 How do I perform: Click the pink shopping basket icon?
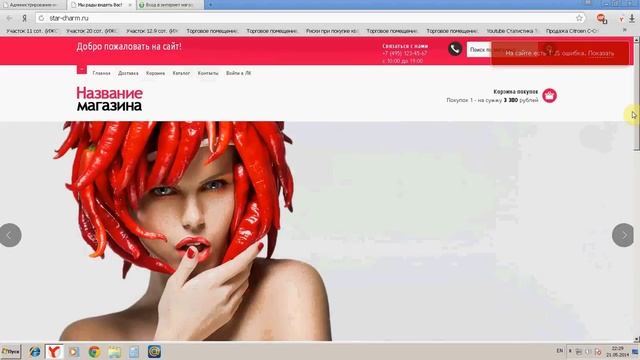click(x=549, y=96)
